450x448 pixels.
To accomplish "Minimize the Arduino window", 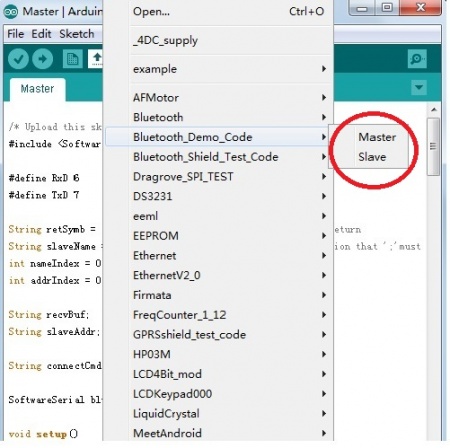I will click(363, 8).
